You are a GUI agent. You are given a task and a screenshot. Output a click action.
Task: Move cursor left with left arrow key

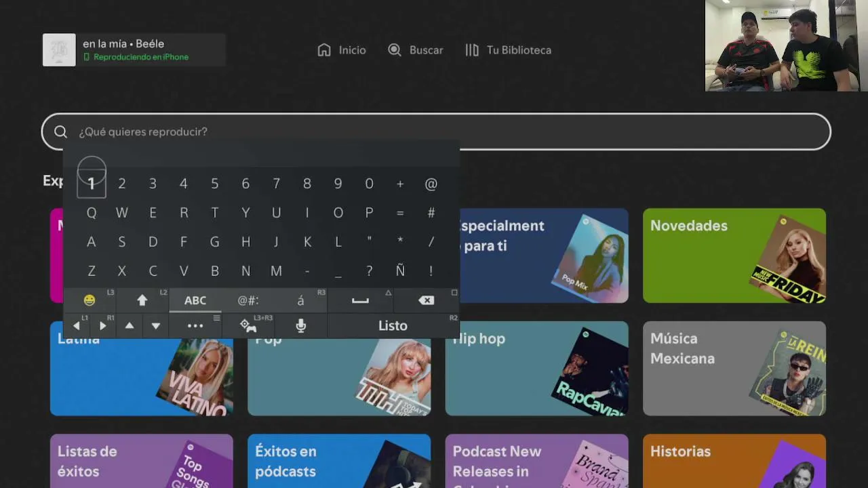77,326
